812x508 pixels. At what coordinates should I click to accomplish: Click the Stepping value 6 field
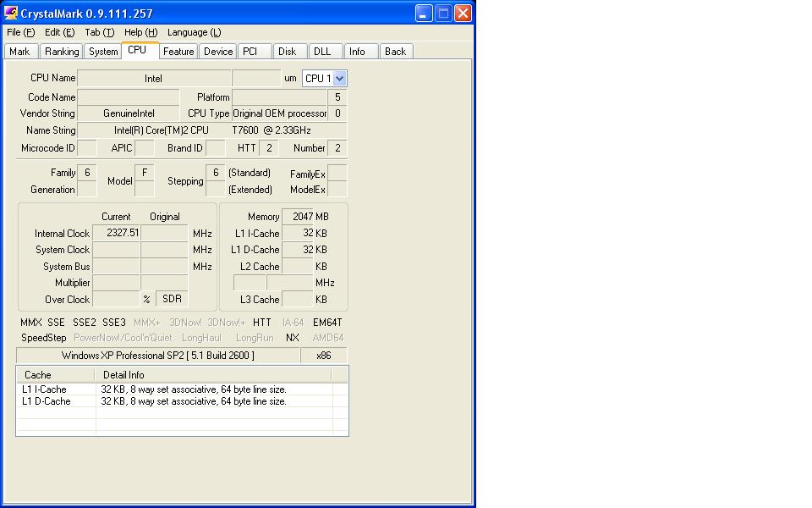(216, 173)
